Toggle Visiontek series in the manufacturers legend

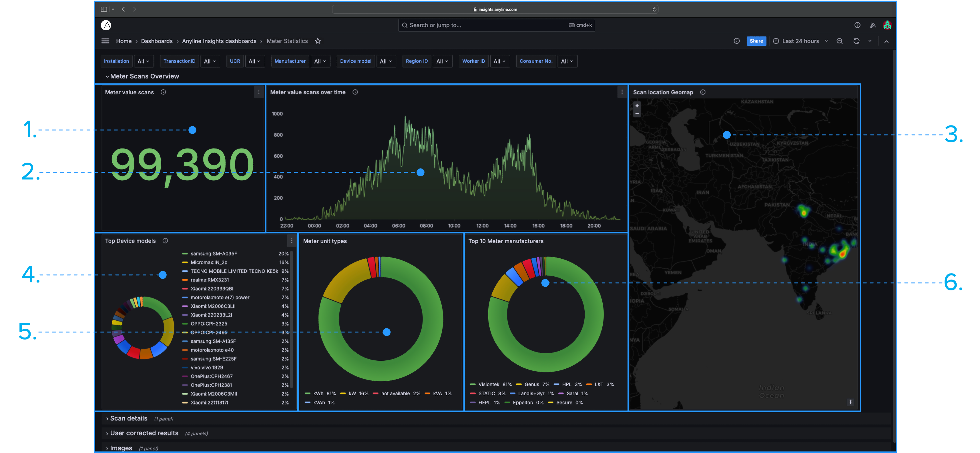coord(489,384)
